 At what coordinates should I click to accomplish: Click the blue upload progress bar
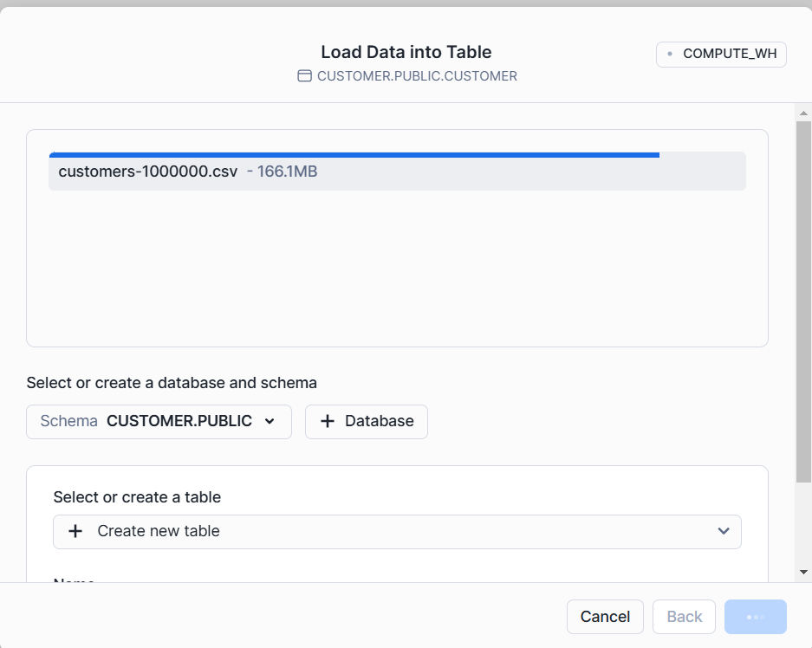pyautogui.click(x=354, y=155)
